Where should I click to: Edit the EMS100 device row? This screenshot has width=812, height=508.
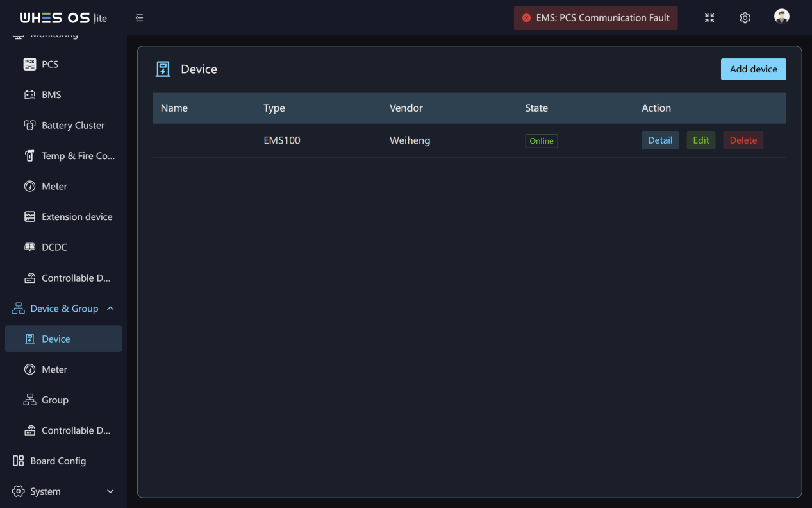click(x=701, y=140)
